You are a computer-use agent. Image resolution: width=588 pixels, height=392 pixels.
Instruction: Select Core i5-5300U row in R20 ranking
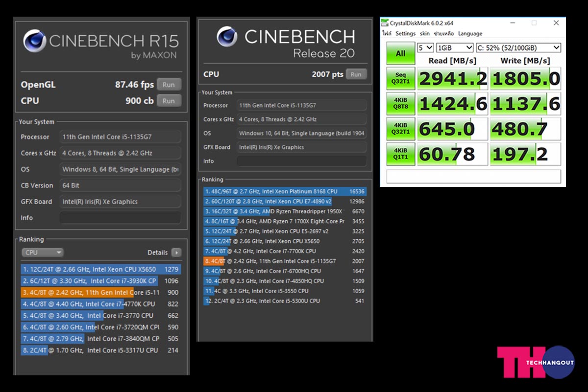pos(285,301)
